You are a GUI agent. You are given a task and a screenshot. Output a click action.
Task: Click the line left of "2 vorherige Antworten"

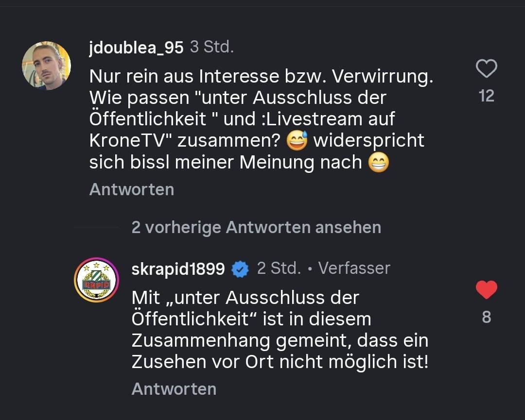(x=96, y=227)
